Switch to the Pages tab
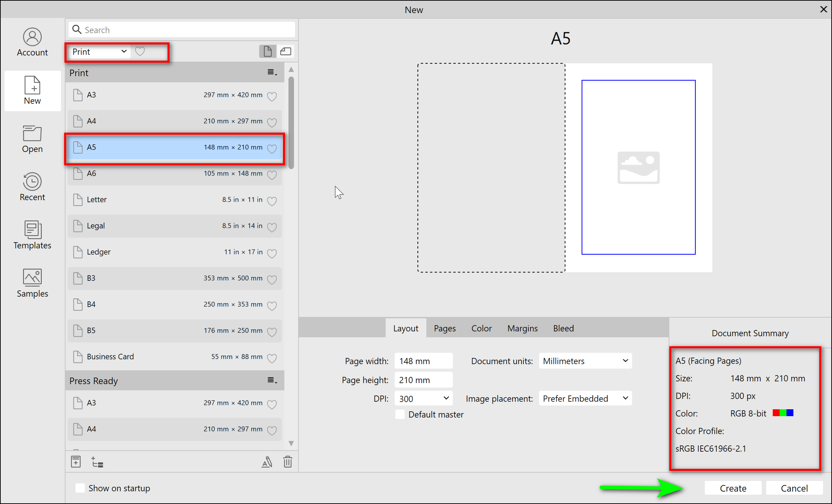The image size is (832, 504). (445, 328)
